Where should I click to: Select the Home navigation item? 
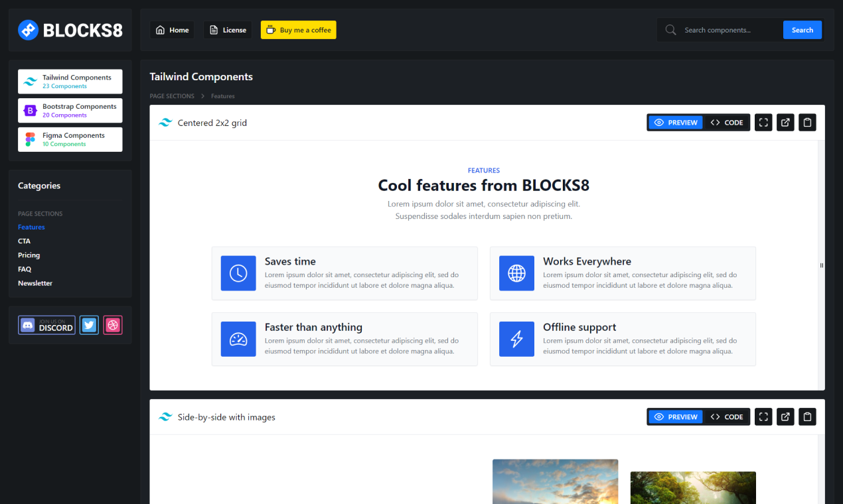click(172, 29)
